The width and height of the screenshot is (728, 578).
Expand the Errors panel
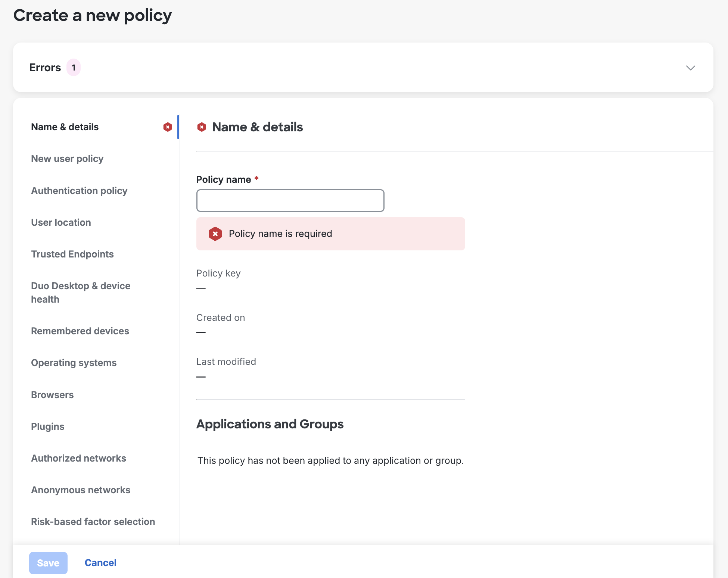pos(690,68)
